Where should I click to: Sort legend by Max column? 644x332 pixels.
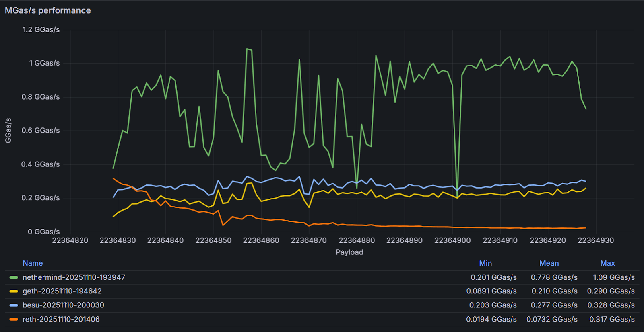(607, 263)
